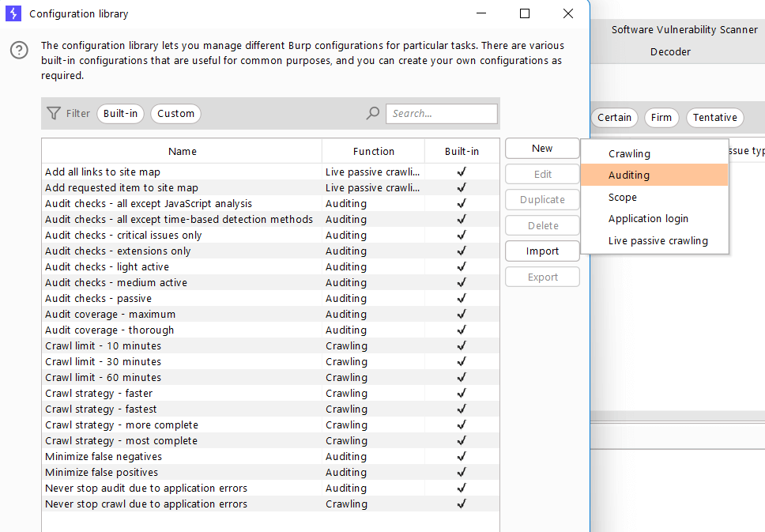The width and height of the screenshot is (765, 532).
Task: Click the Export button
Action: click(542, 277)
